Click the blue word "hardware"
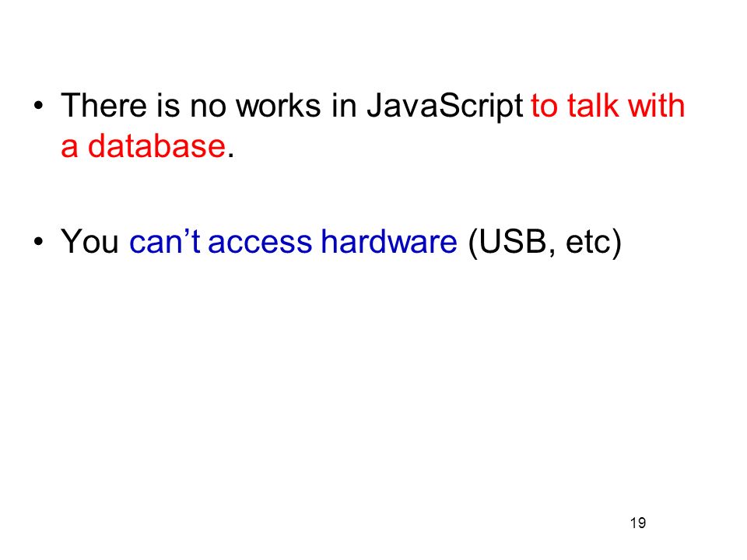Image resolution: width=747 pixels, height=560 pixels. (389, 241)
